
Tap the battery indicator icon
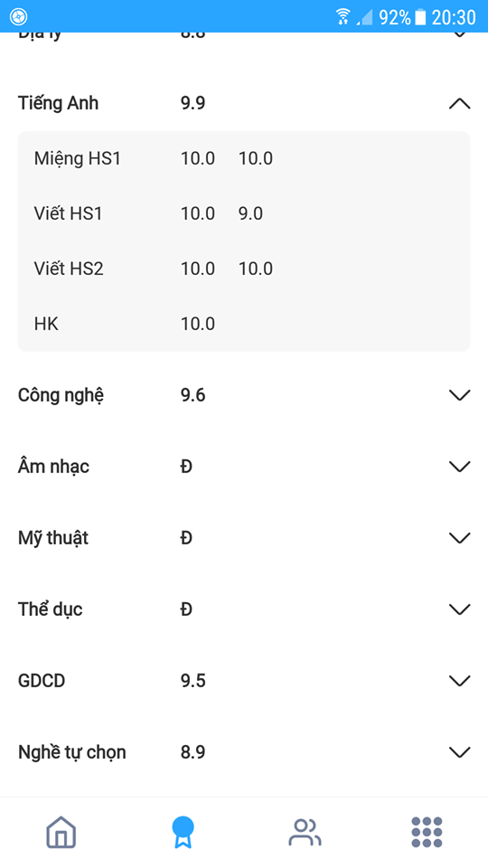click(421, 16)
